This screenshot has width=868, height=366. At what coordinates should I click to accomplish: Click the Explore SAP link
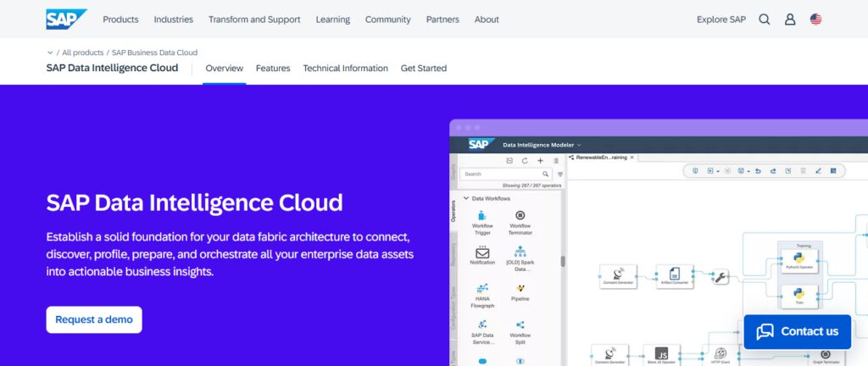tap(721, 19)
